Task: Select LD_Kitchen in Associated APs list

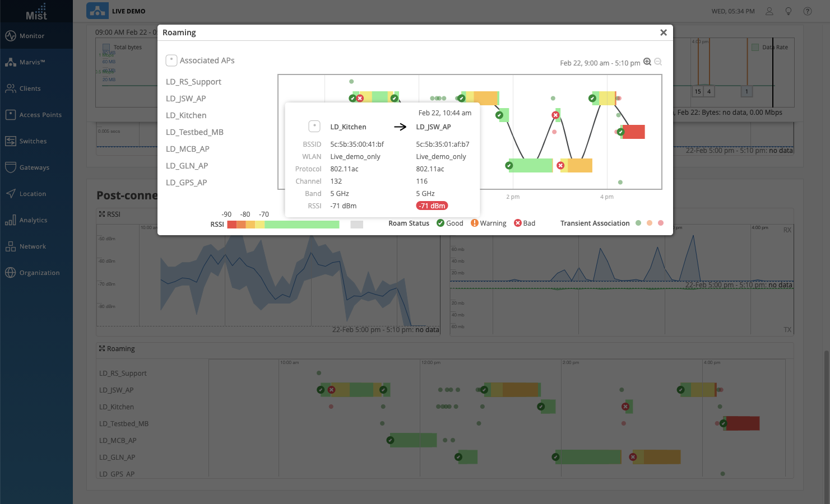Action: [x=186, y=115]
